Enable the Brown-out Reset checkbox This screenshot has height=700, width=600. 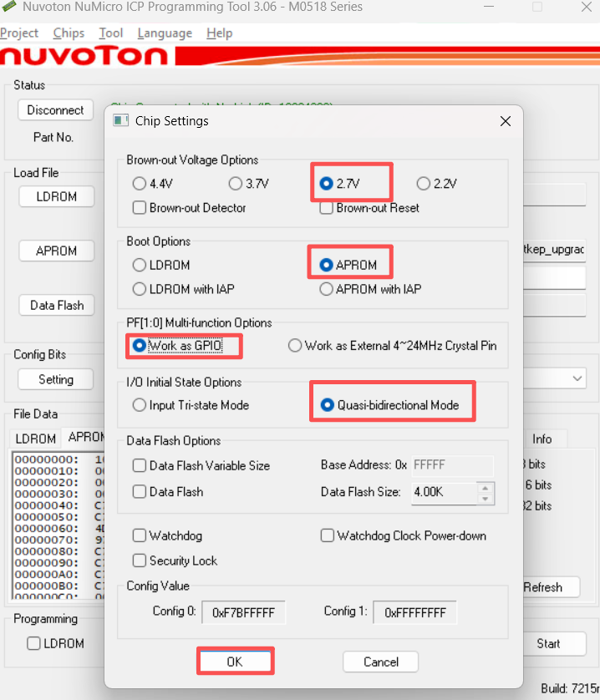point(327,207)
